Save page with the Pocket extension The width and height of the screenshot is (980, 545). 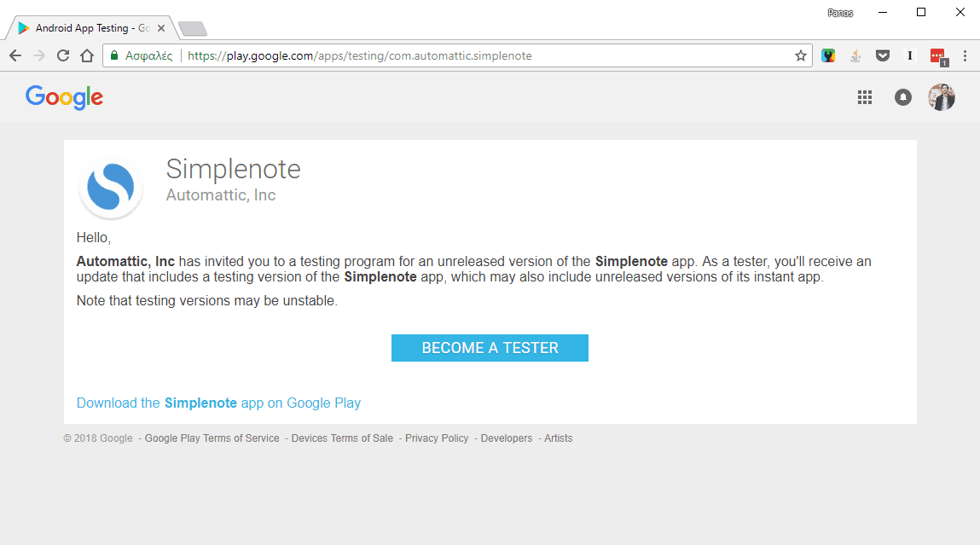click(x=883, y=55)
